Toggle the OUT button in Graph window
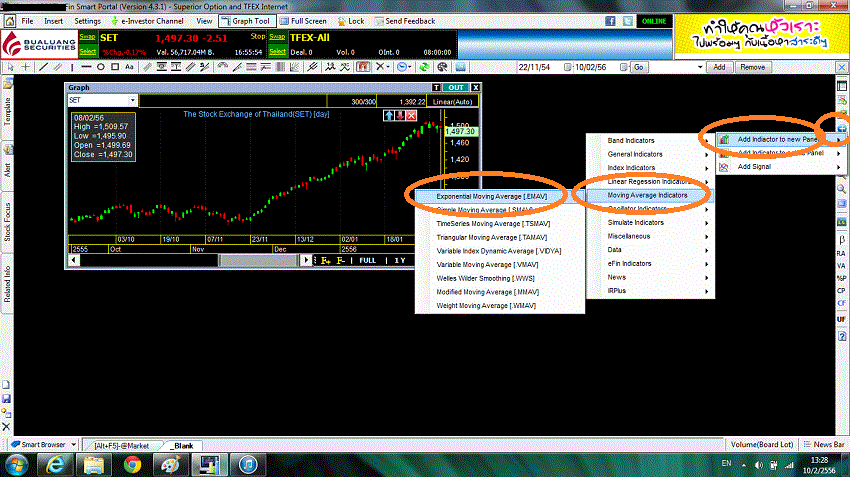Screen dimensions: 850x477 pyautogui.click(x=455, y=87)
